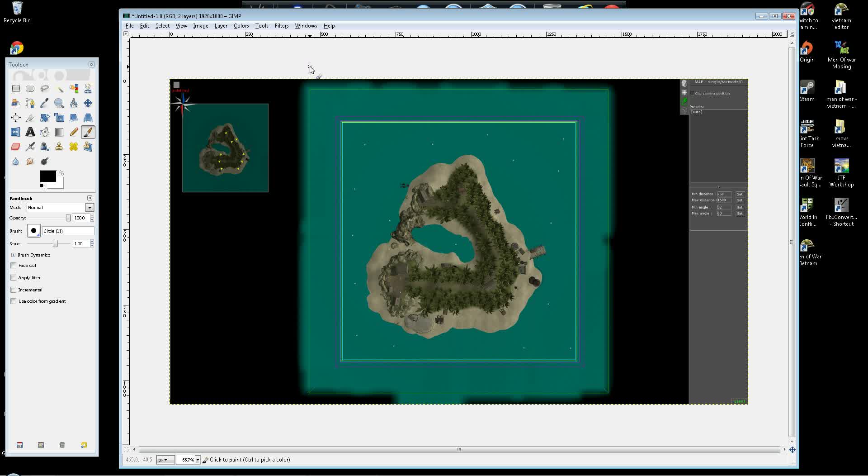This screenshot has height=476, width=868.
Task: Click the black foreground color swatch
Action: click(x=47, y=176)
